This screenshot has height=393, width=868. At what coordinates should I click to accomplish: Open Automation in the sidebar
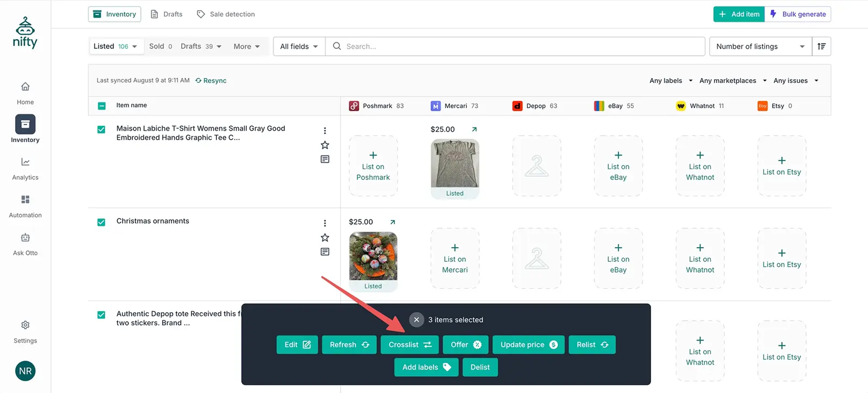point(25,207)
